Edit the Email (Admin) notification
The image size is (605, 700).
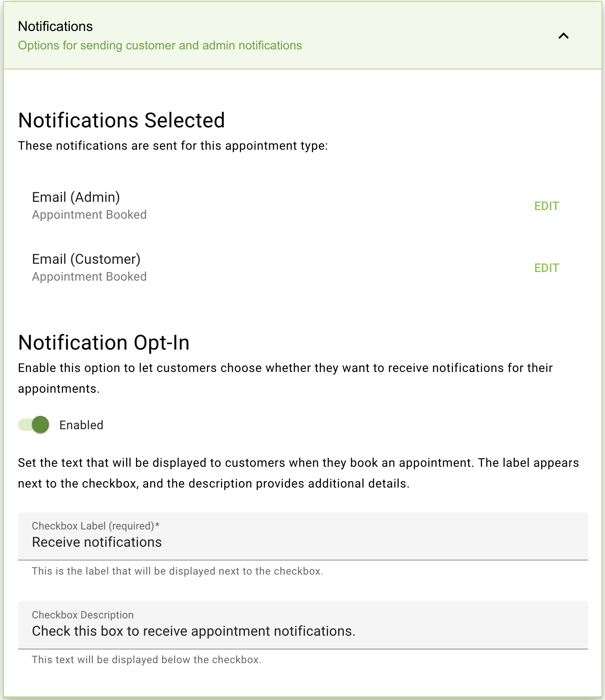click(547, 206)
